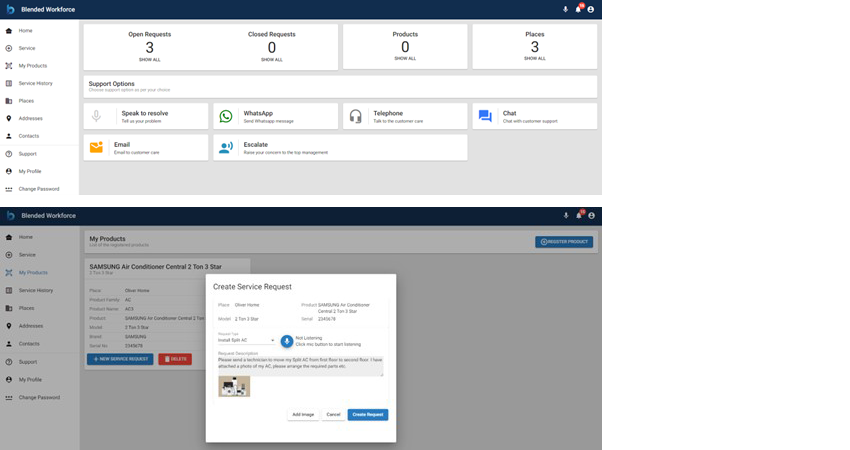Click blue mic button to start listening
The height and width of the screenshot is (450, 850).
(x=287, y=341)
